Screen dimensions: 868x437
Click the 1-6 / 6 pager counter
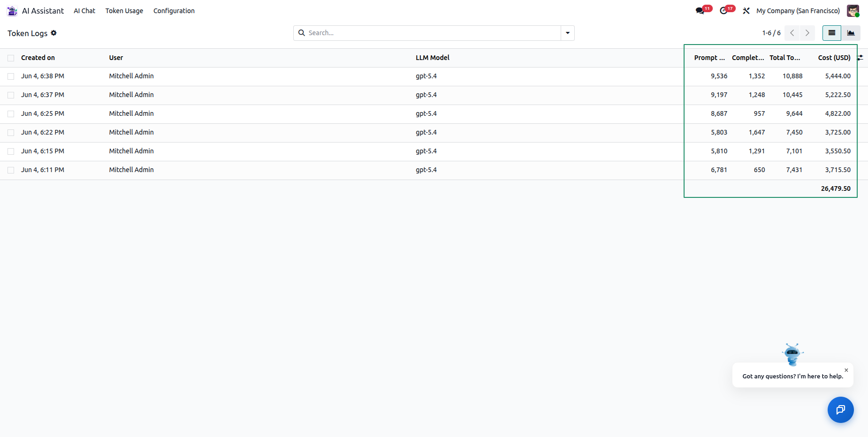tap(771, 33)
